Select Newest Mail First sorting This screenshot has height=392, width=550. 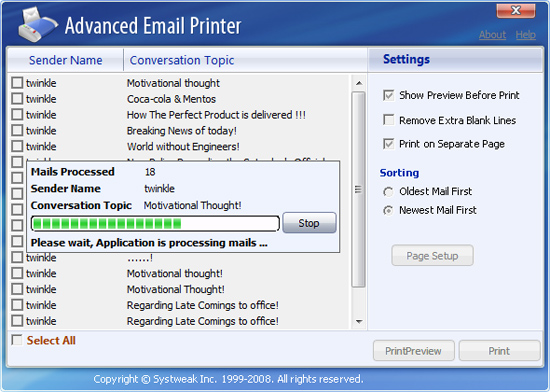(388, 210)
